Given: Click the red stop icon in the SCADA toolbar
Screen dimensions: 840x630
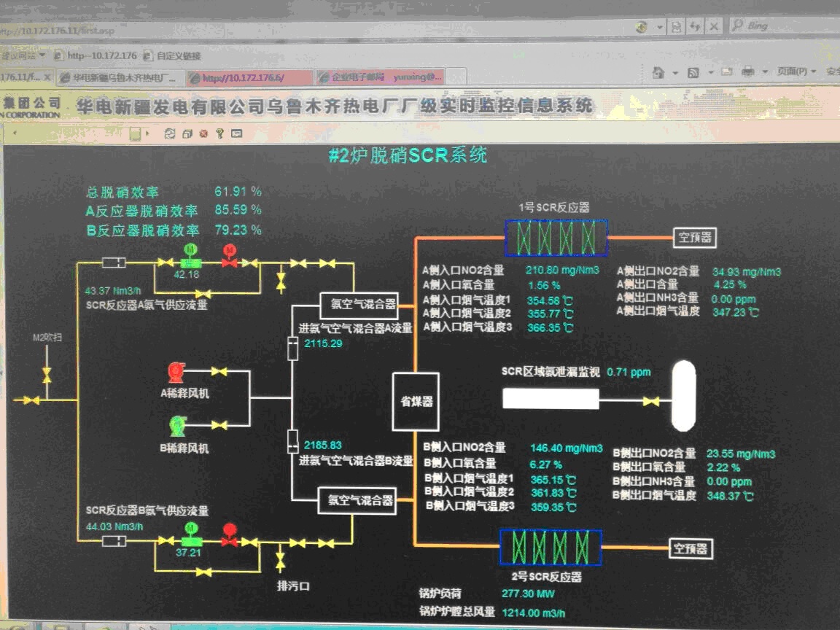Looking at the screenshot, I should coord(203,134).
